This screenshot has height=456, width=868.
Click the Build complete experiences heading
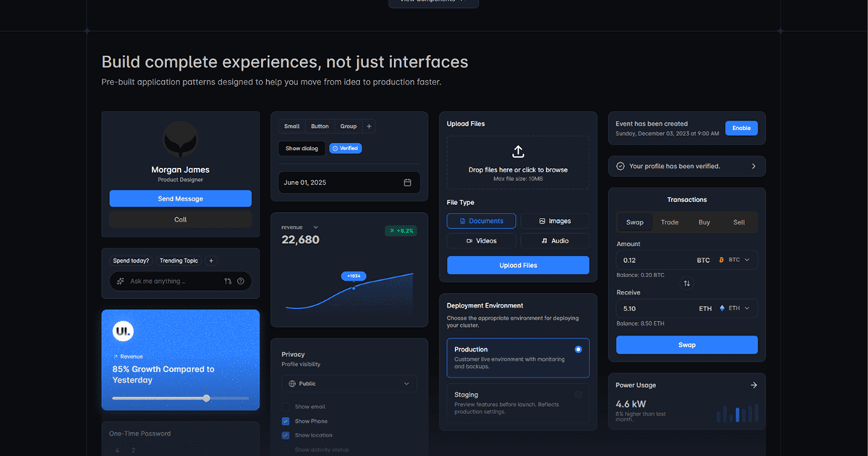(x=285, y=62)
